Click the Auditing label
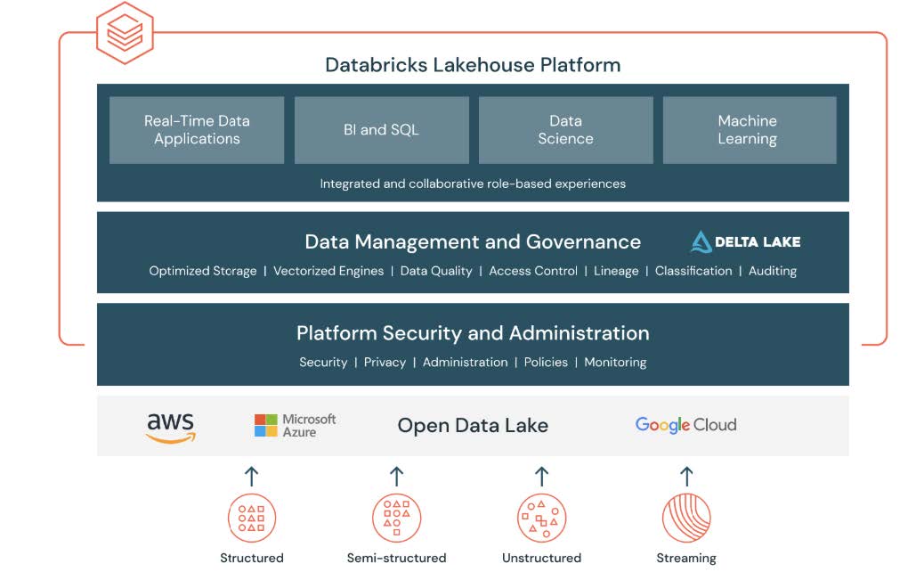Viewport: 924px width, 580px height. coord(773,271)
